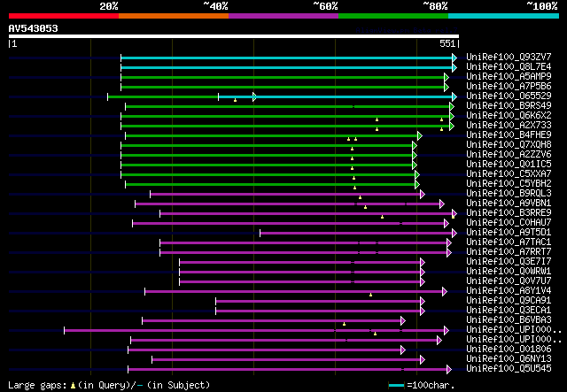
Task: Open hit UniRef100_A9VBN1
Action: point(509,203)
